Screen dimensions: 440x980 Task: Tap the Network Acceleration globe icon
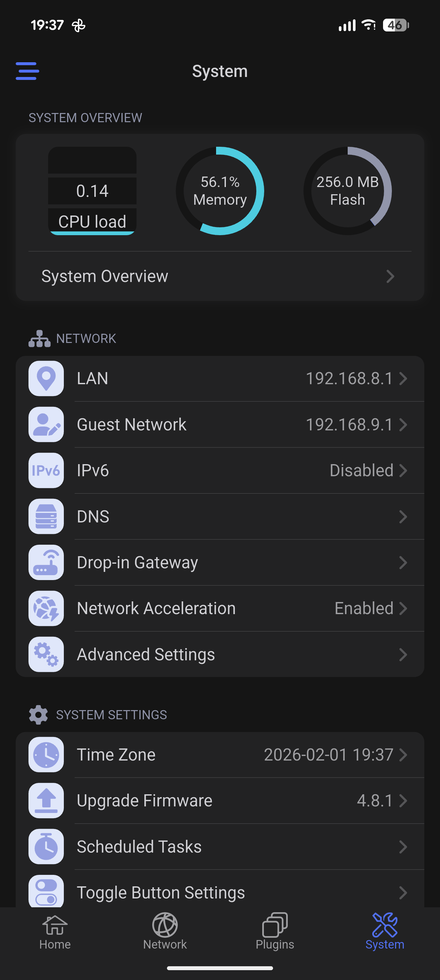(x=46, y=608)
